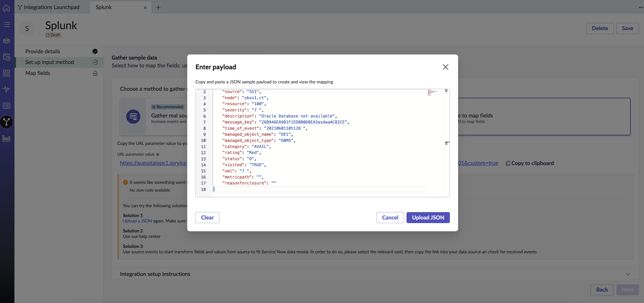Close the Enter payload dialog
This screenshot has width=644, height=303.
pos(445,67)
